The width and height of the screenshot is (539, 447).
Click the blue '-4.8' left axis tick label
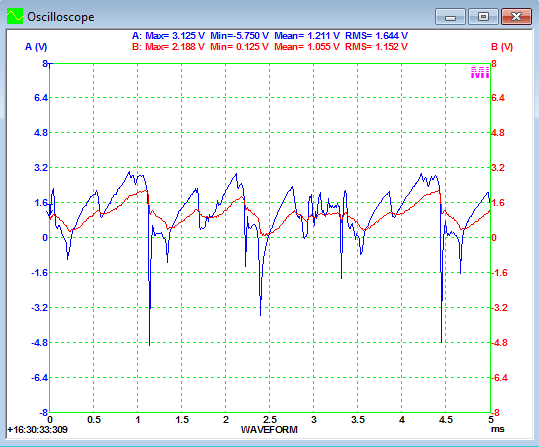pos(40,343)
